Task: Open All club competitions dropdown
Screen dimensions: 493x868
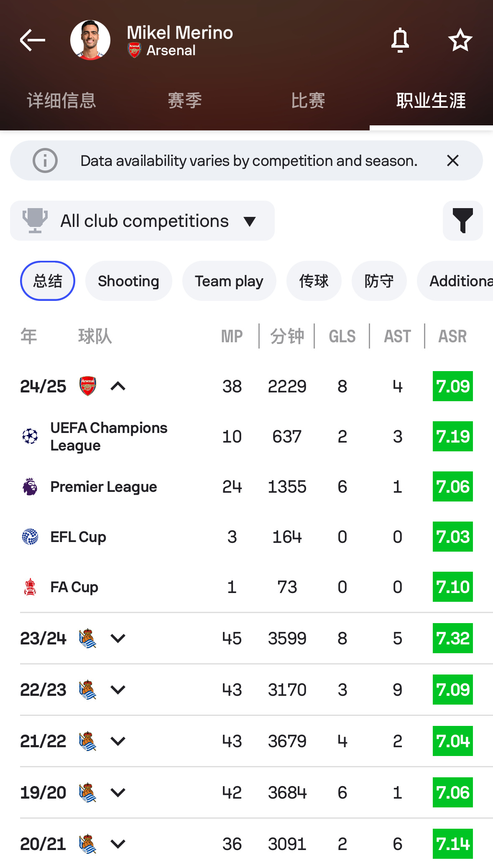Action: point(142,221)
